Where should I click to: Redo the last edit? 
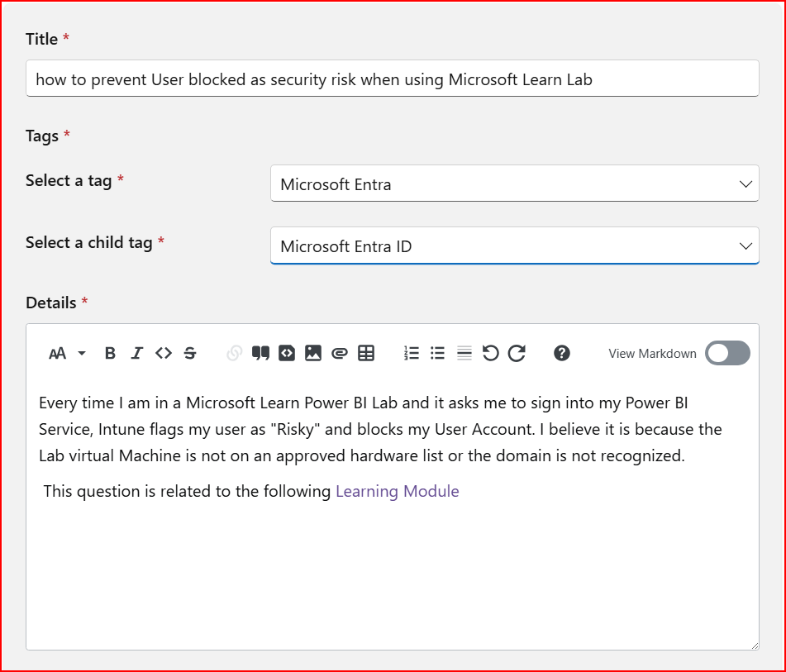517,354
